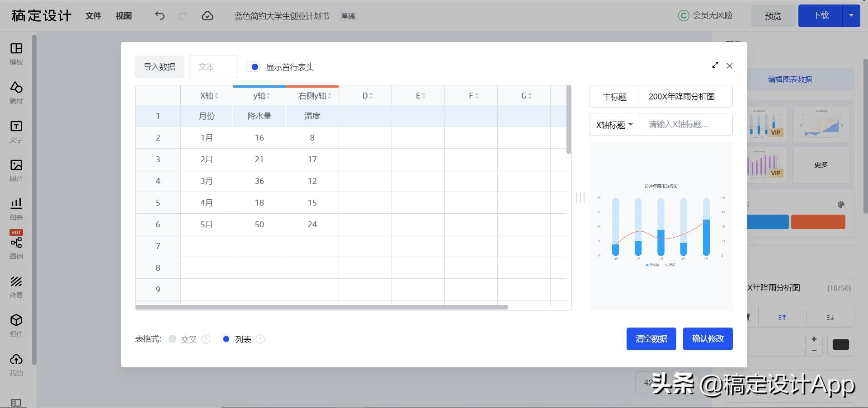The height and width of the screenshot is (408, 868).
Task: Open the 模板 templates panel icon
Action: (16, 49)
